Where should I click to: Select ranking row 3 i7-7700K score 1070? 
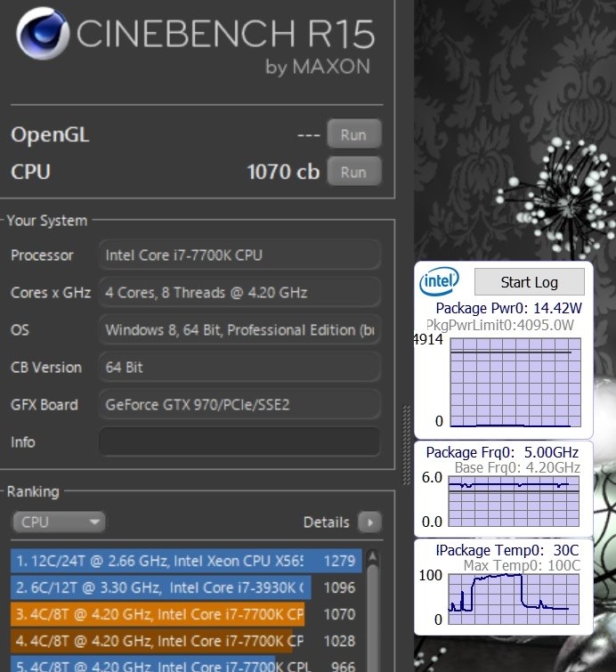(x=186, y=614)
